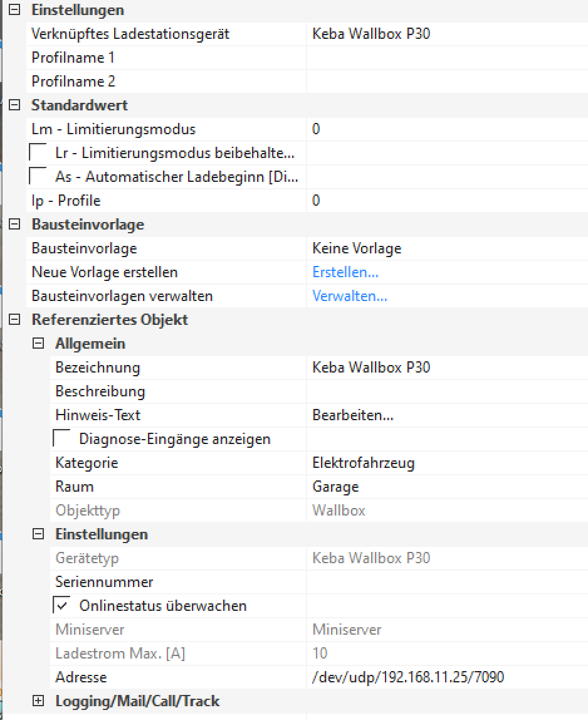Image resolution: width=588 pixels, height=720 pixels.
Task: Open Bausteinvorlage value showing Keine Vorlage
Action: click(446, 248)
